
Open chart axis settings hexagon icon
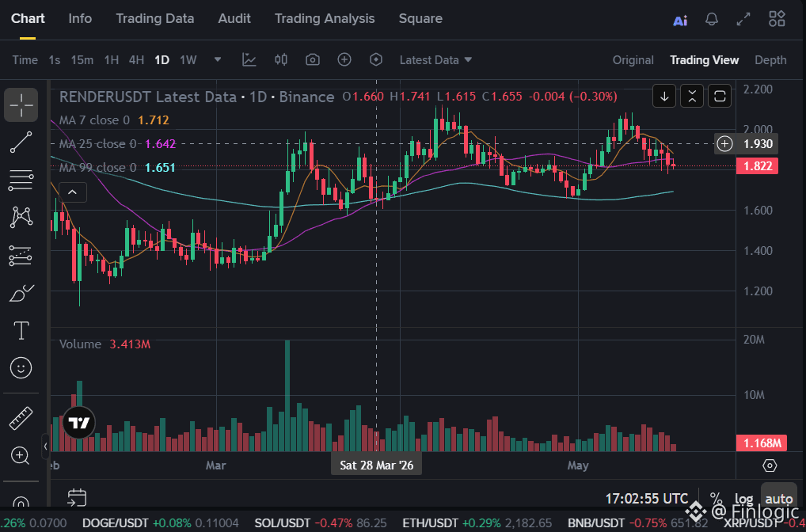coord(770,465)
